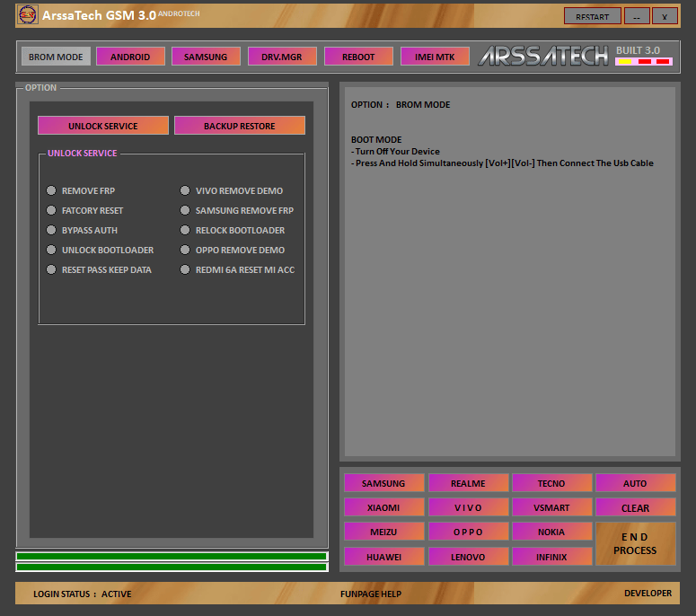Choose the UNLOCK BOOTLOADER radio option
The height and width of the screenshot is (616, 696).
coord(52,251)
